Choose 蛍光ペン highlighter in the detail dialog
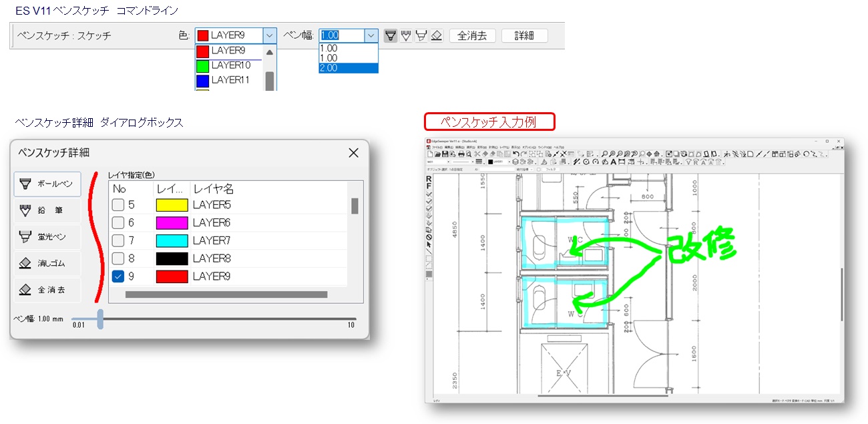 click(x=47, y=237)
